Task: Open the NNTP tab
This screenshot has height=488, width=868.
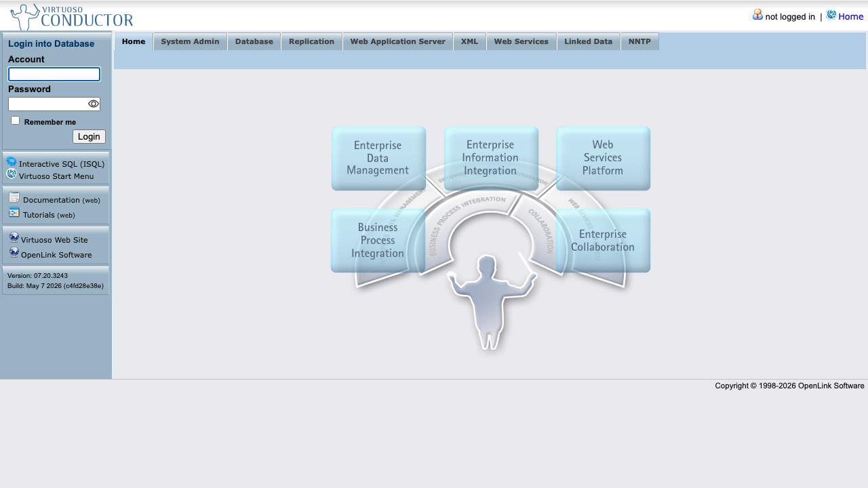Action: 639,41
